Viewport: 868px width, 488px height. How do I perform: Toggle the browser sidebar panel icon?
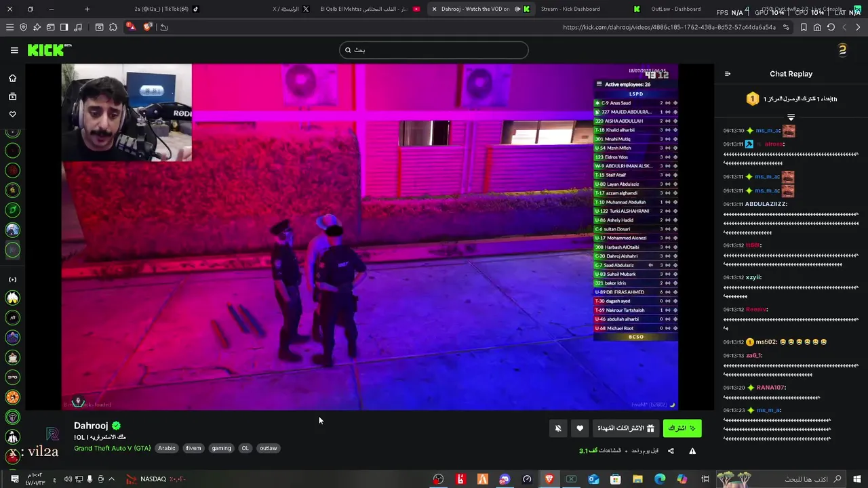[x=64, y=27]
